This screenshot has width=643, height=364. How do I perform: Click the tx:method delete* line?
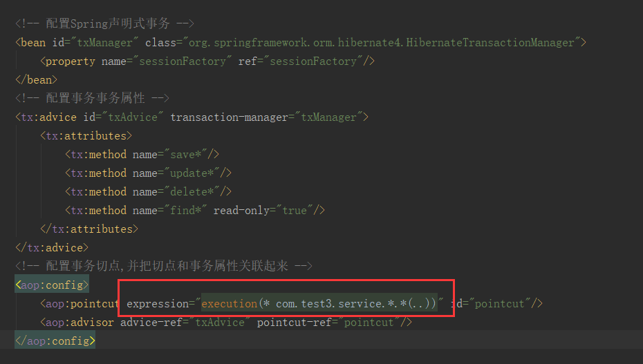coord(148,192)
